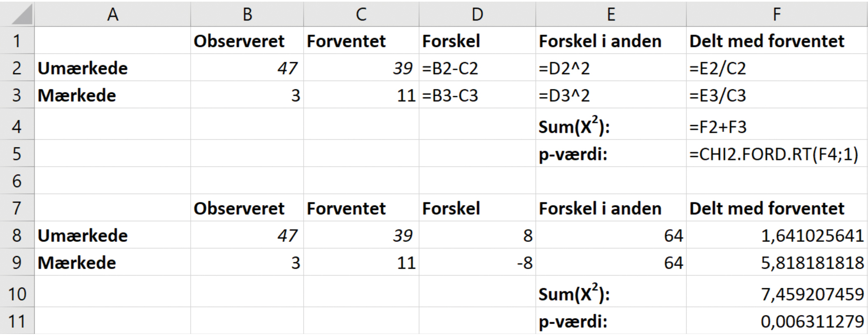Click the =CHI2.FORD.RT(F4;1) formula cell

[x=774, y=154]
